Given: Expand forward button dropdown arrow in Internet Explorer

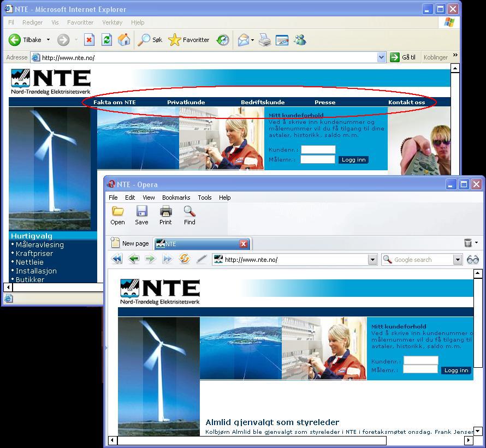Looking at the screenshot, I should pos(76,40).
